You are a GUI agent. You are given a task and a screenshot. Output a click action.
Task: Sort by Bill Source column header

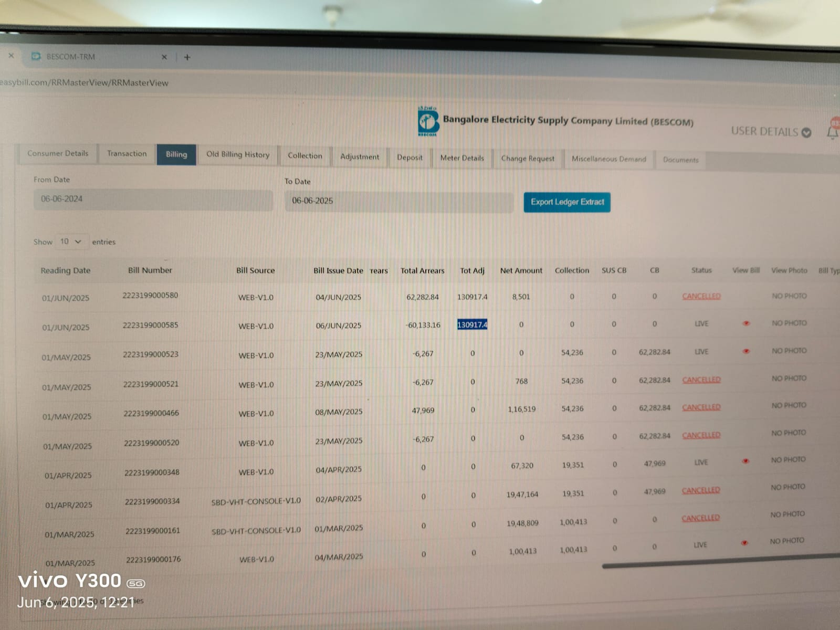tap(255, 270)
